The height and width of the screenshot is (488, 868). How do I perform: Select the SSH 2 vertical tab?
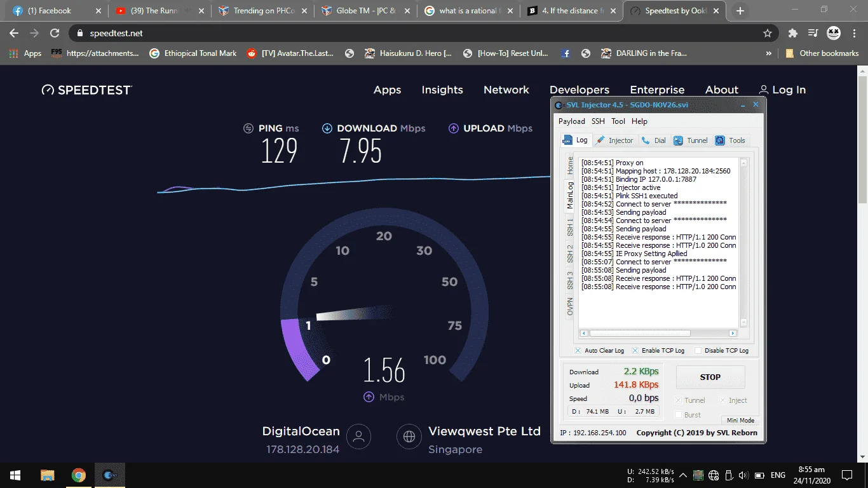point(570,254)
